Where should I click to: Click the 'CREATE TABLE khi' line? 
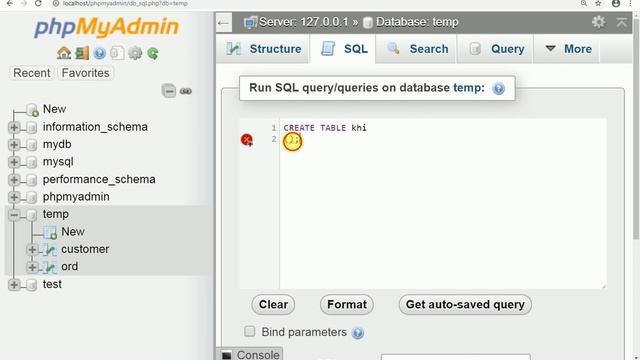(x=325, y=128)
